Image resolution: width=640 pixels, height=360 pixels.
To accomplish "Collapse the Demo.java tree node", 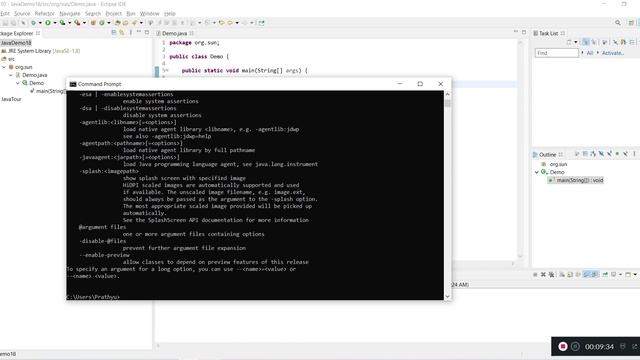I will coord(11,75).
